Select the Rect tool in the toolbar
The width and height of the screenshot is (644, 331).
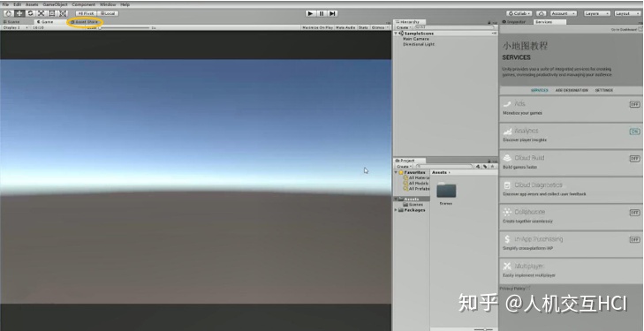(52, 13)
